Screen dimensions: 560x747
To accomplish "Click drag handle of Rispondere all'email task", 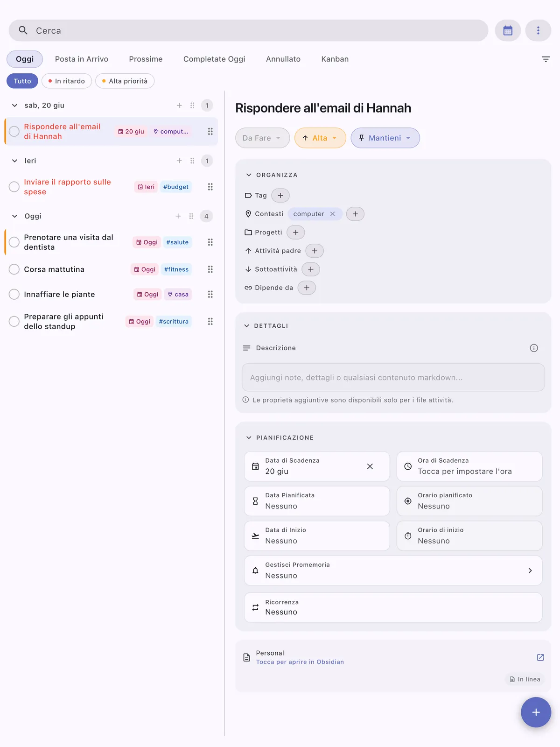I will [210, 132].
